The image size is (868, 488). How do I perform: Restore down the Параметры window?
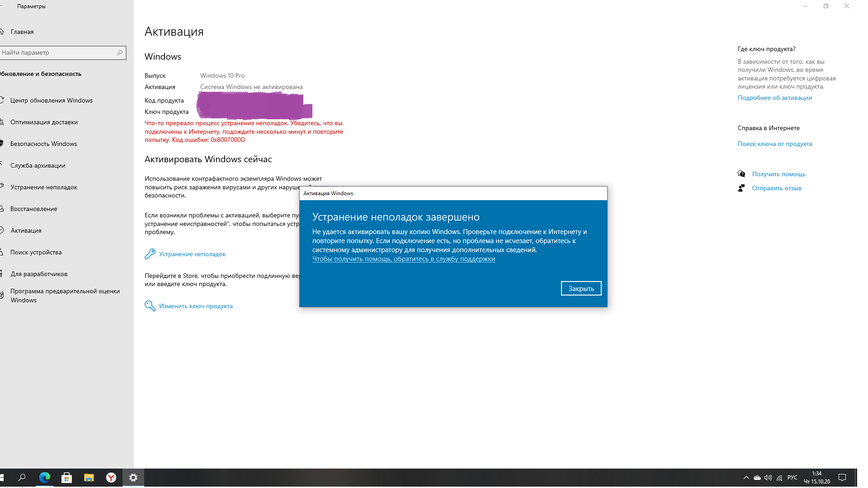tap(826, 6)
